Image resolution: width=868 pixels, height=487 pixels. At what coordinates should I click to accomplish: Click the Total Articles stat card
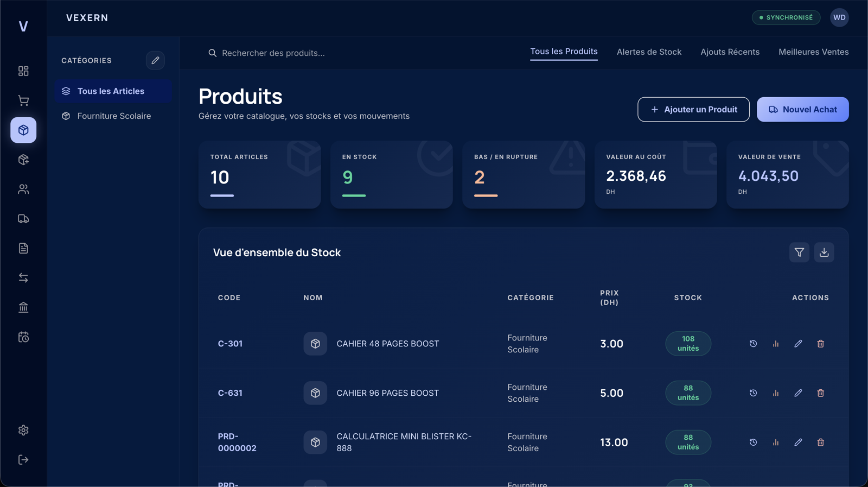(x=259, y=175)
